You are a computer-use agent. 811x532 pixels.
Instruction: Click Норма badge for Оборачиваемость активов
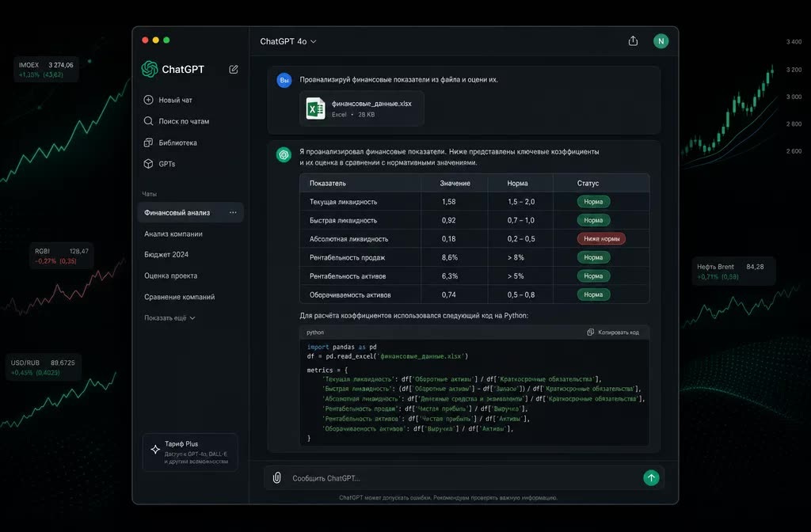tap(593, 294)
